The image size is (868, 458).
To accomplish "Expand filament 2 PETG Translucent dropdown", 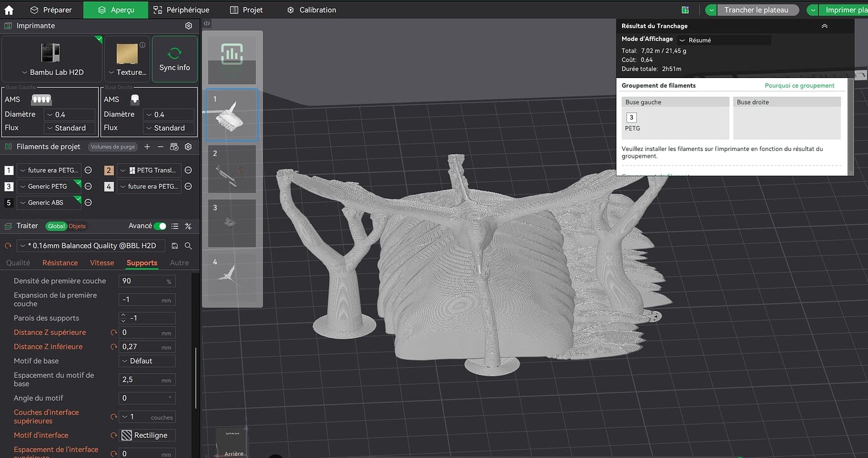I will (x=149, y=170).
